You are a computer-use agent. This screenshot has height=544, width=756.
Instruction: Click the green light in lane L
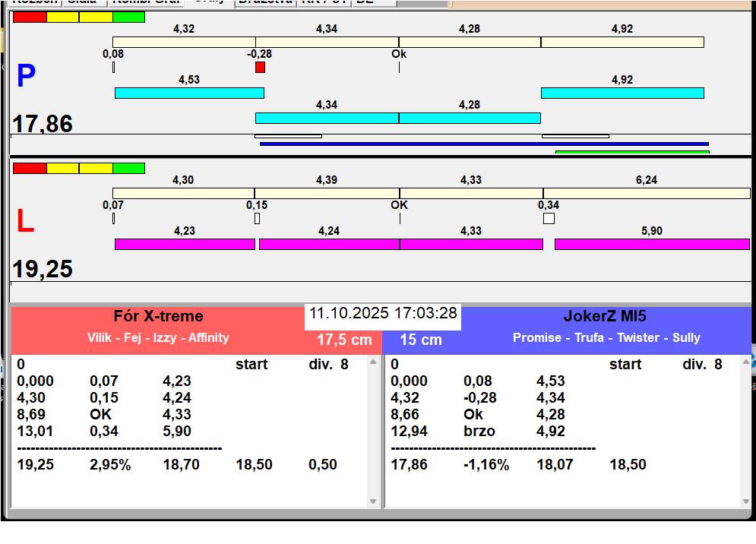pyautogui.click(x=128, y=169)
